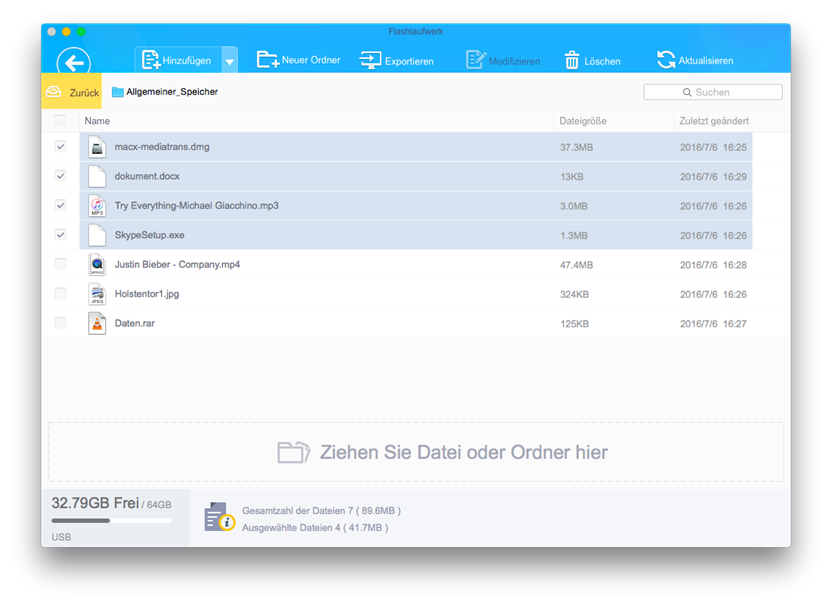Go back with the yellow Zurück button
The height and width of the screenshot is (606, 832).
click(x=72, y=92)
